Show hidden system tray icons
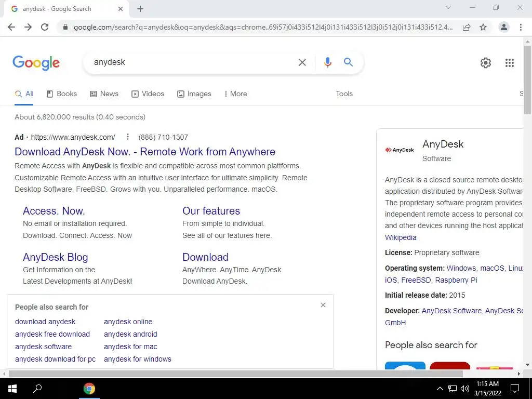 440,389
